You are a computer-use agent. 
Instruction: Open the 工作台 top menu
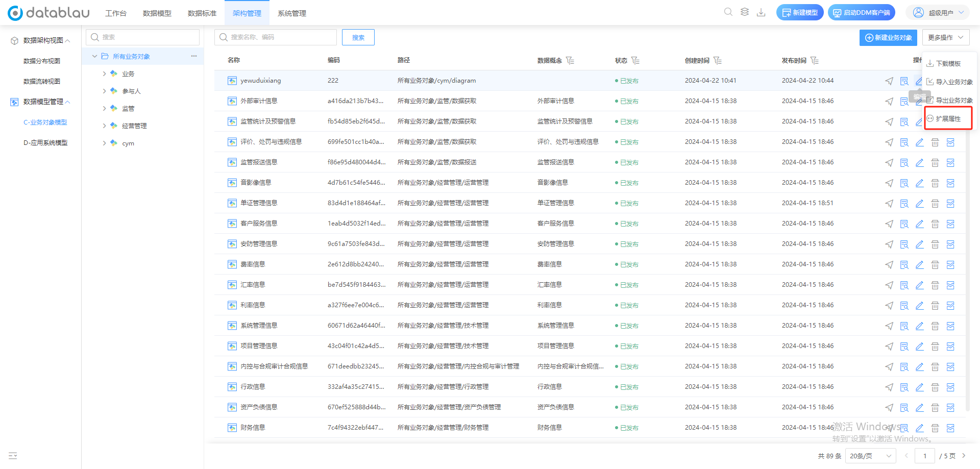pos(116,13)
